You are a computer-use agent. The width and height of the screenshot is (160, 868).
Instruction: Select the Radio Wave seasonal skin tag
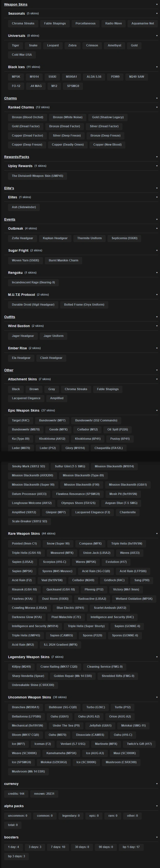pyautogui.click(x=113, y=24)
